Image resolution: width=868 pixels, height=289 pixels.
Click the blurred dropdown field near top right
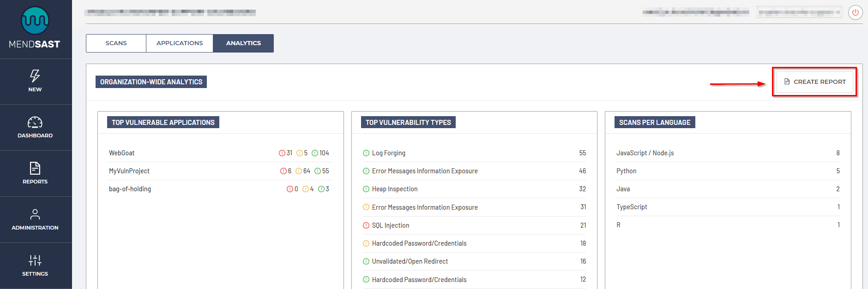[x=799, y=12]
